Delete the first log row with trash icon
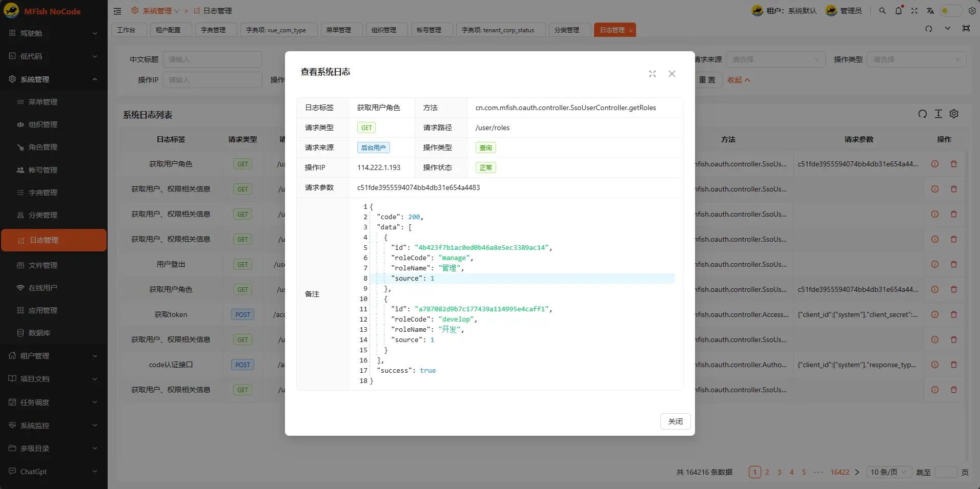 pos(953,164)
